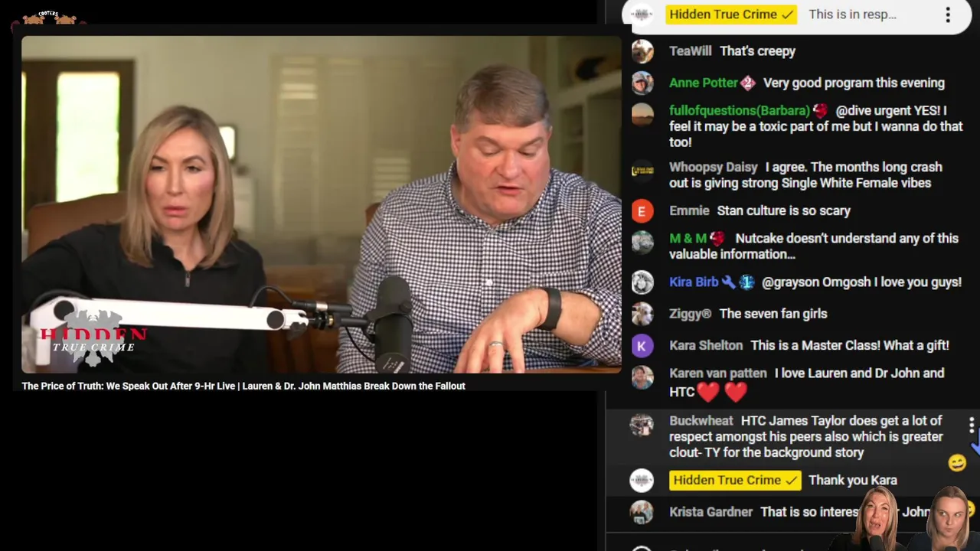The width and height of the screenshot is (980, 551).
Task: Open fullofquestions(Barbara) username
Action: pyautogui.click(x=740, y=110)
